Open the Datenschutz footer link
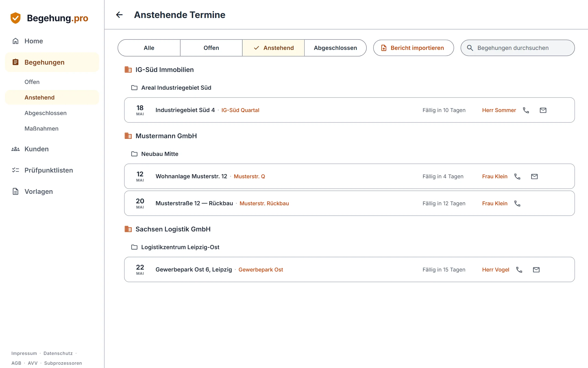588x368 pixels. point(58,353)
